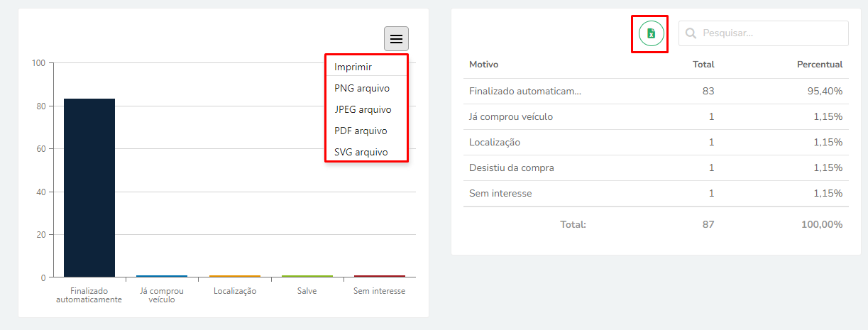Click the Já comprou veículo bar
Image resolution: width=868 pixels, height=330 pixels.
pyautogui.click(x=162, y=276)
